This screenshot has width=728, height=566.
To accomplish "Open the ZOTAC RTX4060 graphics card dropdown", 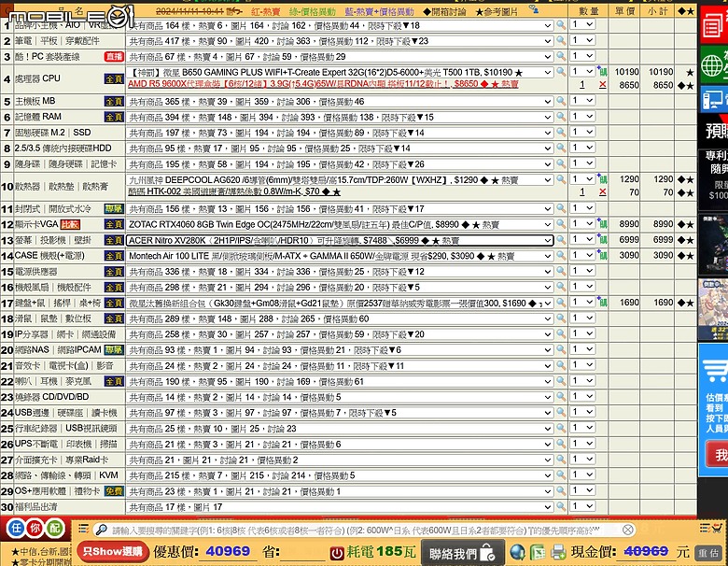I will coord(340,224).
